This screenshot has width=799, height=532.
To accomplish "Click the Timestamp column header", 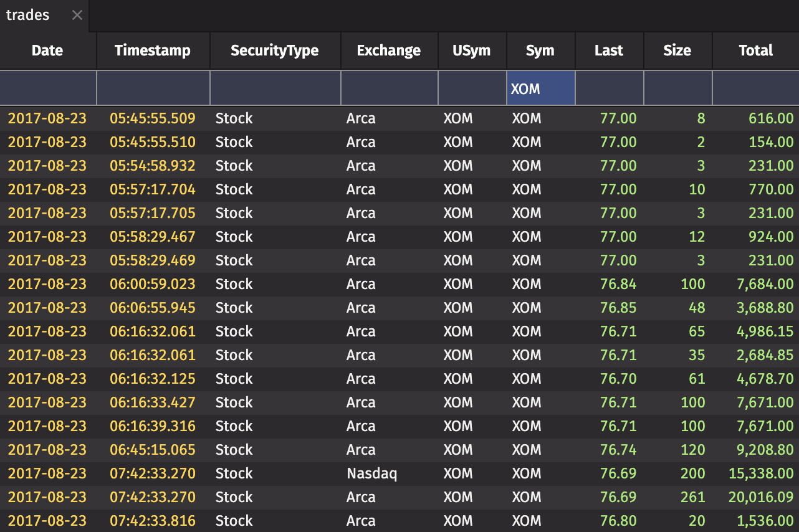I will [x=153, y=51].
